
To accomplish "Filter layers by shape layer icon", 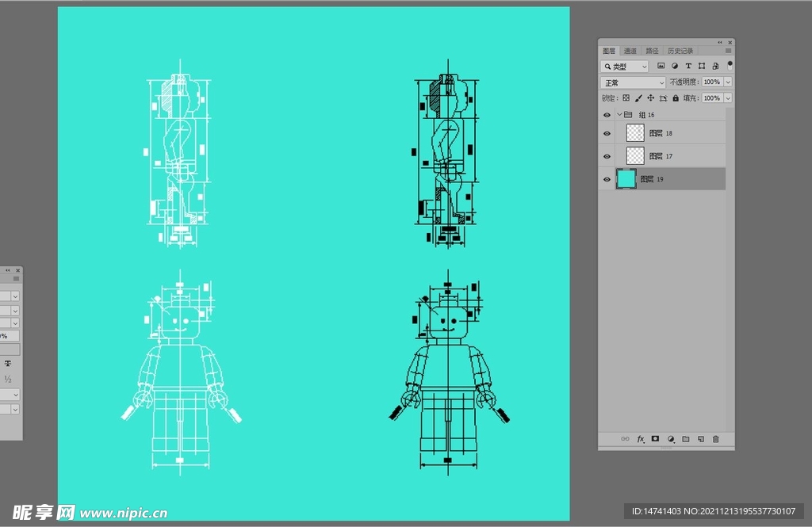I will point(702,66).
